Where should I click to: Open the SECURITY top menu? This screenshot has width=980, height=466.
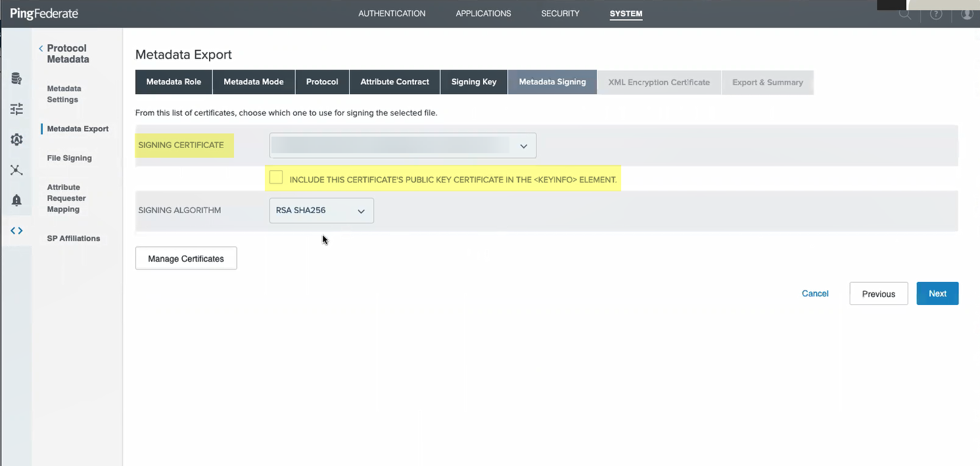coord(560,14)
